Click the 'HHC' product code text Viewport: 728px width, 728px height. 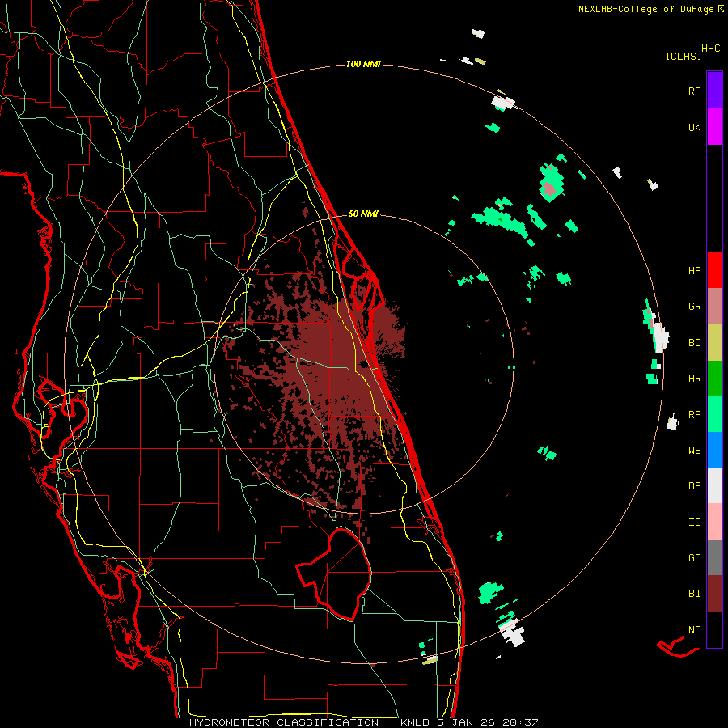point(711,49)
